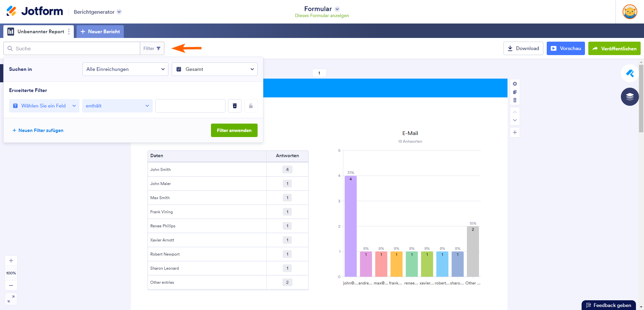Duplicate element with the copy icon
This screenshot has width=644, height=310.
coord(515,92)
